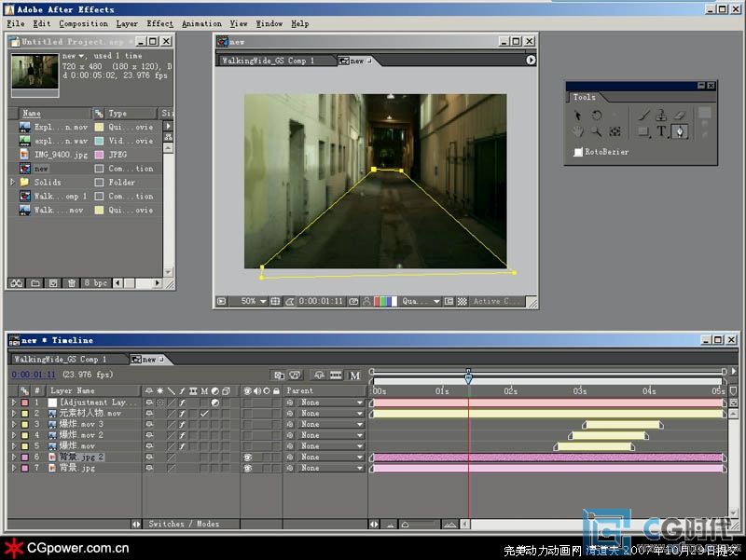Toggle the motion blur M button in Timeline

(x=355, y=376)
